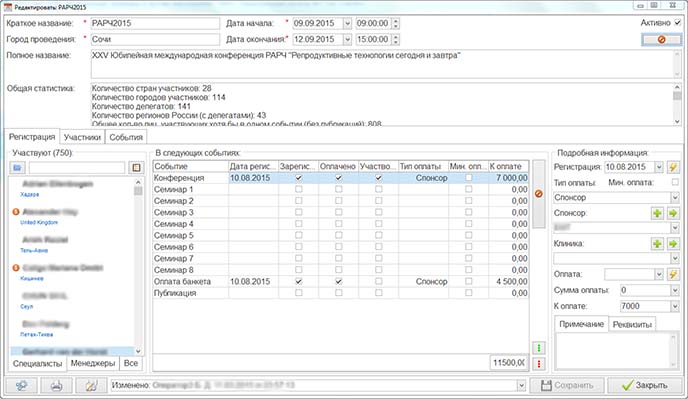This screenshot has width=688, height=399.
Task: Click the green plus icon for Спонсор
Action: click(x=657, y=213)
